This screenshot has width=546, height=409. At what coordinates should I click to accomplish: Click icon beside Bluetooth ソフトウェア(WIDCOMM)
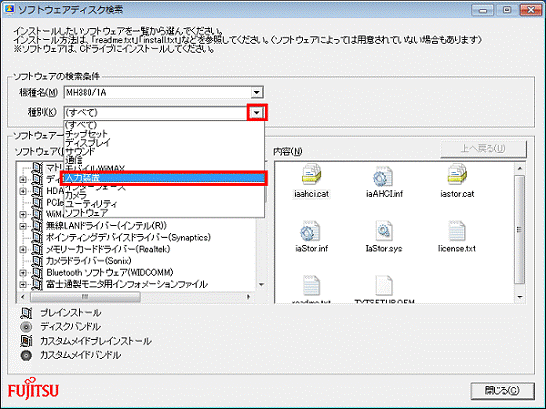(x=37, y=273)
